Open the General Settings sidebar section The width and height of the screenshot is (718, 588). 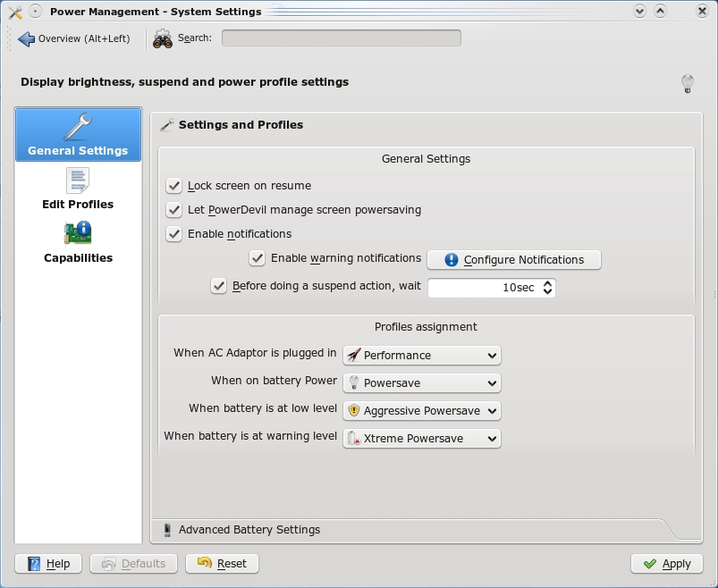(78, 135)
